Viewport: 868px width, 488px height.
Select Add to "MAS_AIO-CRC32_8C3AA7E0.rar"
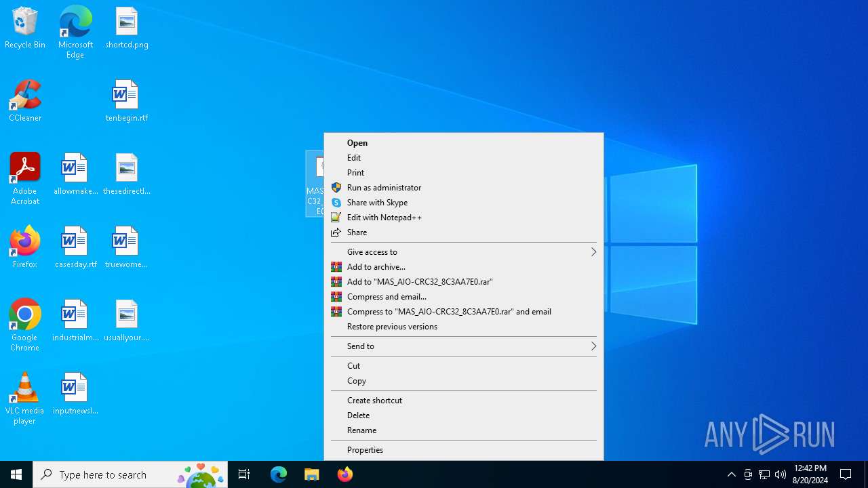click(464, 282)
